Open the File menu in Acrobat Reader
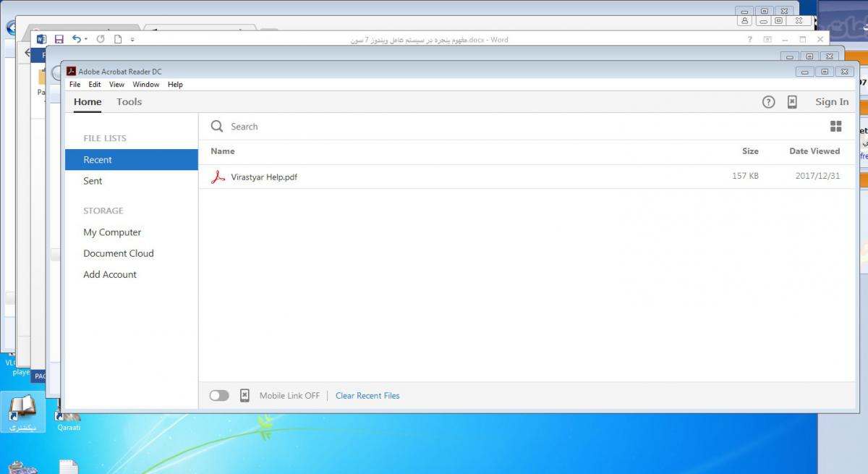The width and height of the screenshot is (868, 474). pos(75,85)
